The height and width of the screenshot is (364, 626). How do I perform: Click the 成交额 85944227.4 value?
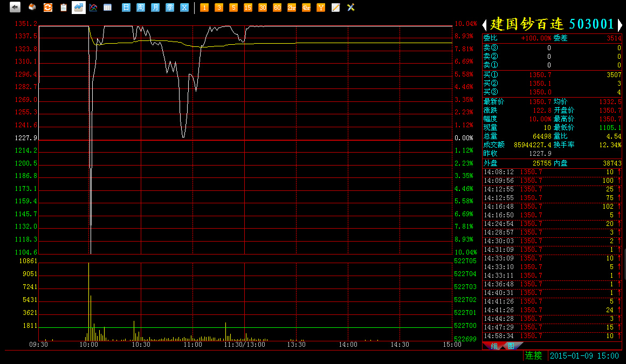(533, 145)
